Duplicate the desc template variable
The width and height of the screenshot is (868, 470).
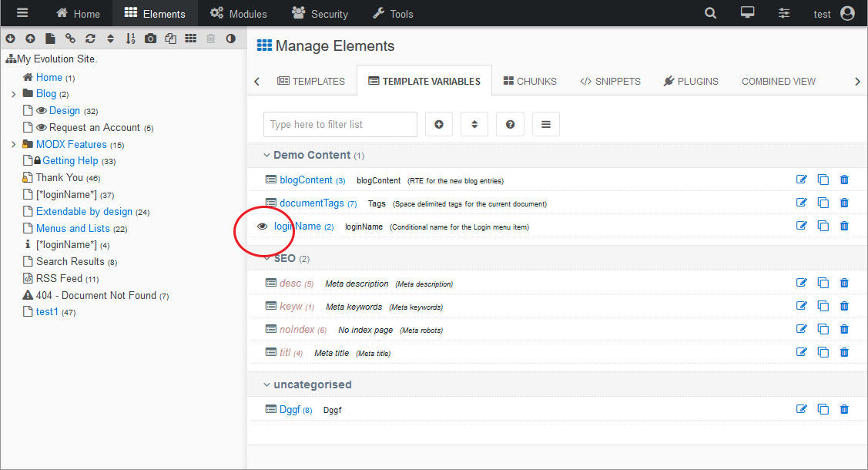coord(823,282)
